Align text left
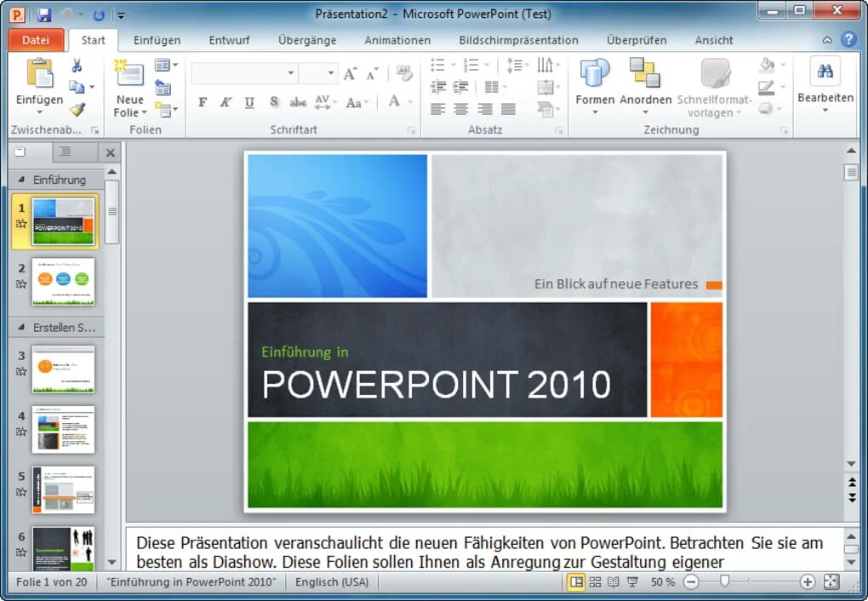Viewport: 868px width, 601px height. coord(438,109)
